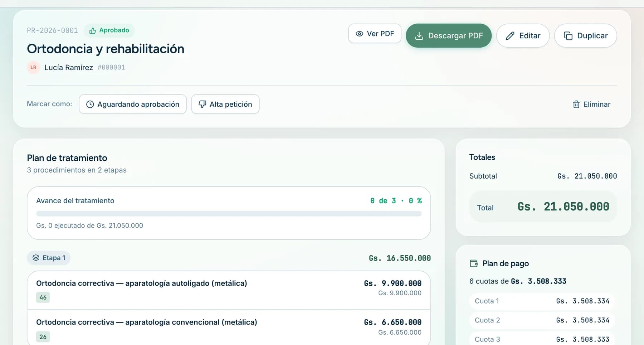Edit the budget via Editar button
The width and height of the screenshot is (644, 345).
coord(523,36)
